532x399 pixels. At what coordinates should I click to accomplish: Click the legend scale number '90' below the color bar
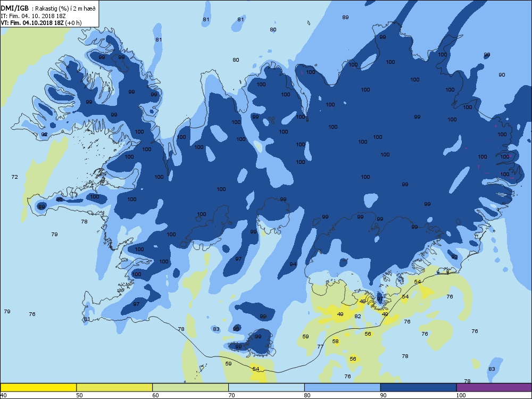click(384, 395)
